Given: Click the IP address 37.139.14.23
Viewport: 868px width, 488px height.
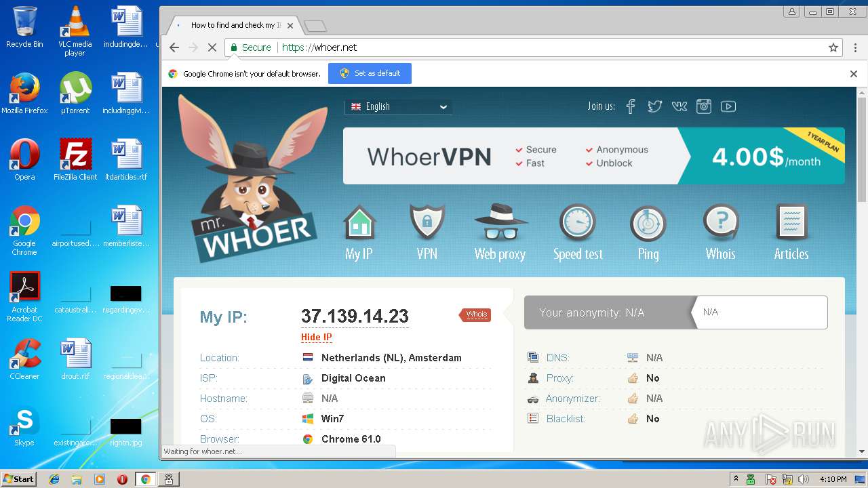Looking at the screenshot, I should (355, 316).
